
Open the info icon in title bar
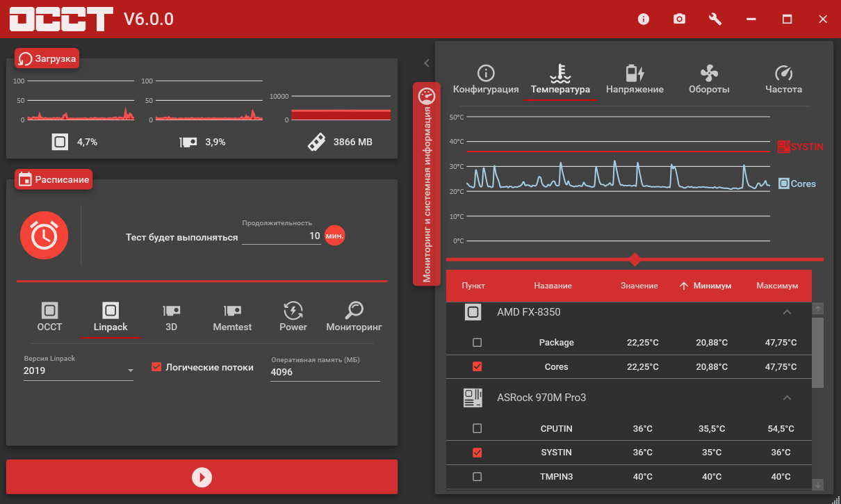(643, 19)
